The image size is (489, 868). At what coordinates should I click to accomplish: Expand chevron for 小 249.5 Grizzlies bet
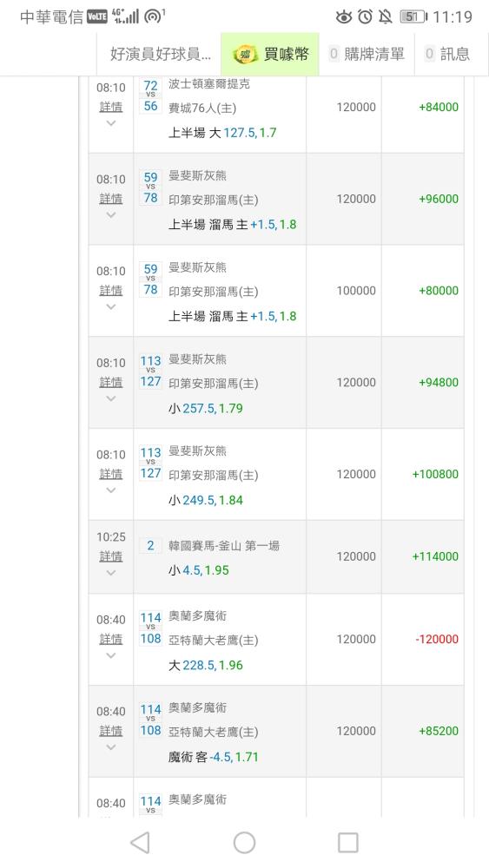tap(111, 490)
